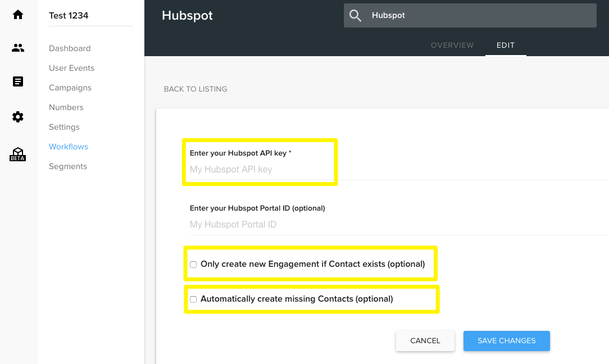Select the EDIT tab
The height and width of the screenshot is (364, 609).
505,45
